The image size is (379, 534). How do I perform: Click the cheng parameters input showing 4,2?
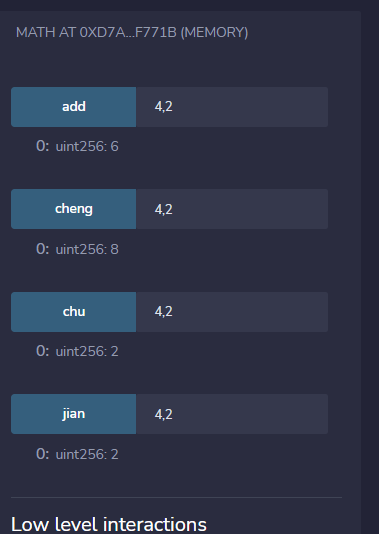tap(232, 209)
